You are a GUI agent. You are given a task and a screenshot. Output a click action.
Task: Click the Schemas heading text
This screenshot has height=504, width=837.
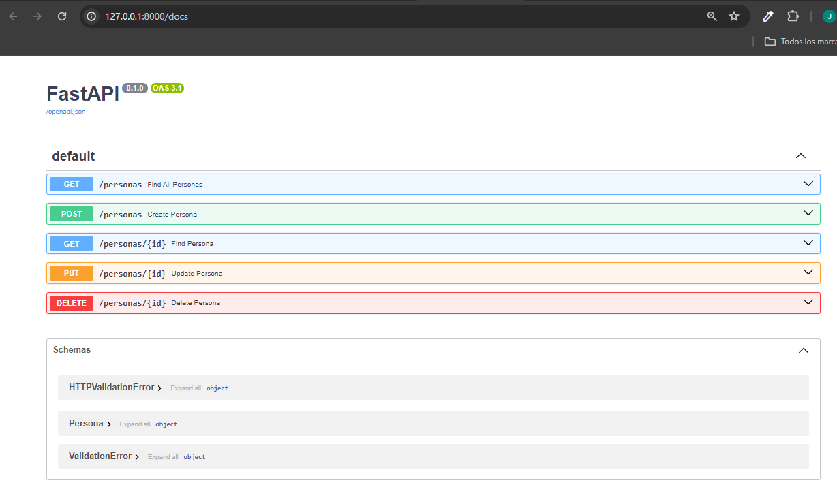pos(72,349)
